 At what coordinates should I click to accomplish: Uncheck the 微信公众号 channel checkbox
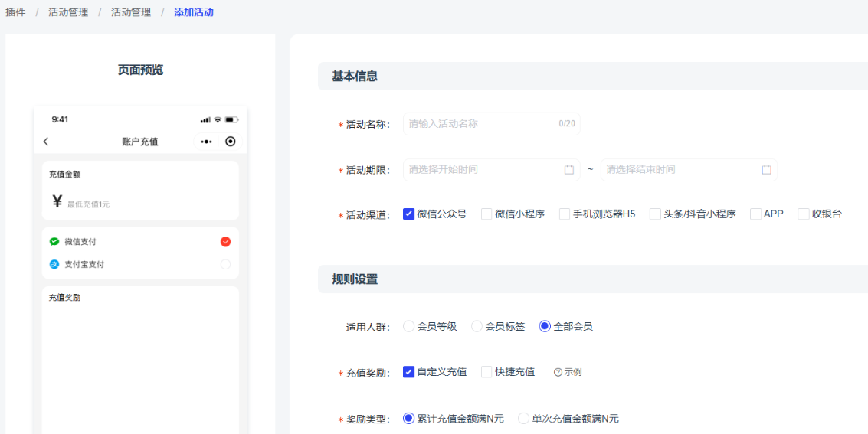tap(409, 214)
